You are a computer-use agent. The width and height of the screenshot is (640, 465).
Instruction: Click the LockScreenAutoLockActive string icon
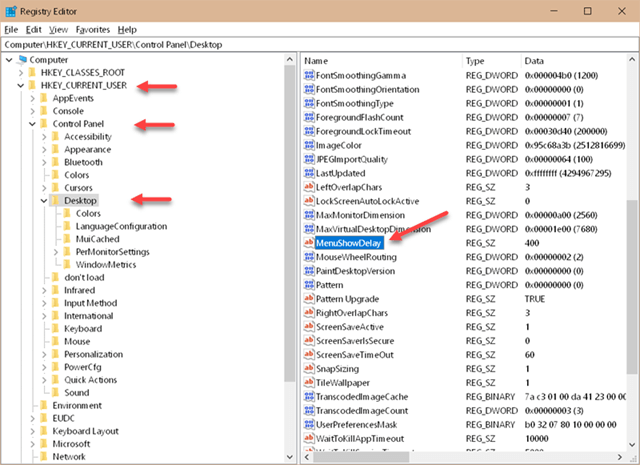(x=309, y=201)
